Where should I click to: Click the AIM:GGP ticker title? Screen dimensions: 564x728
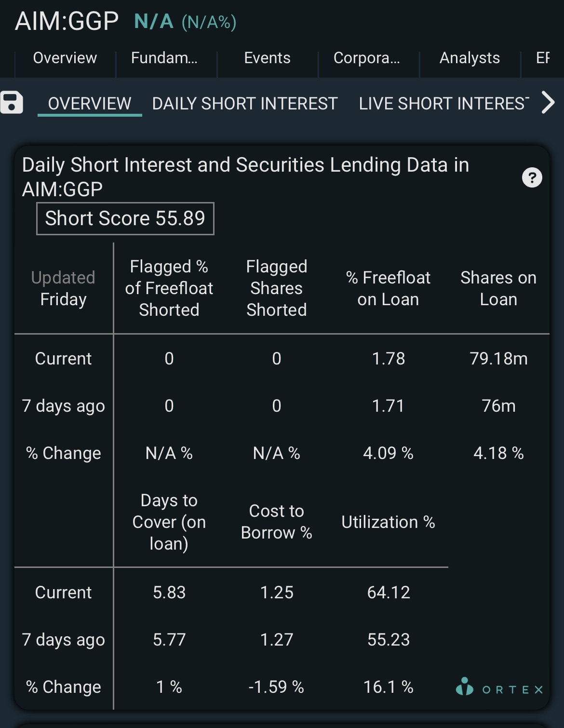point(67,22)
